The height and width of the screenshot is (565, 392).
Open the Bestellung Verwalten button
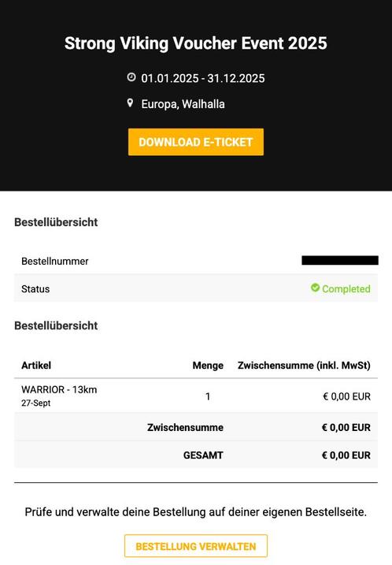[x=196, y=546]
